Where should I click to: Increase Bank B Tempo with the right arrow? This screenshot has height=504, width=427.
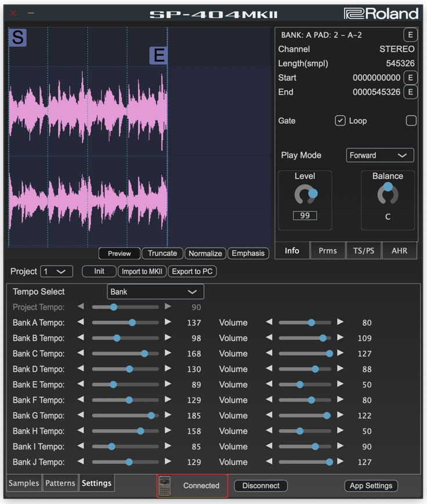click(168, 338)
